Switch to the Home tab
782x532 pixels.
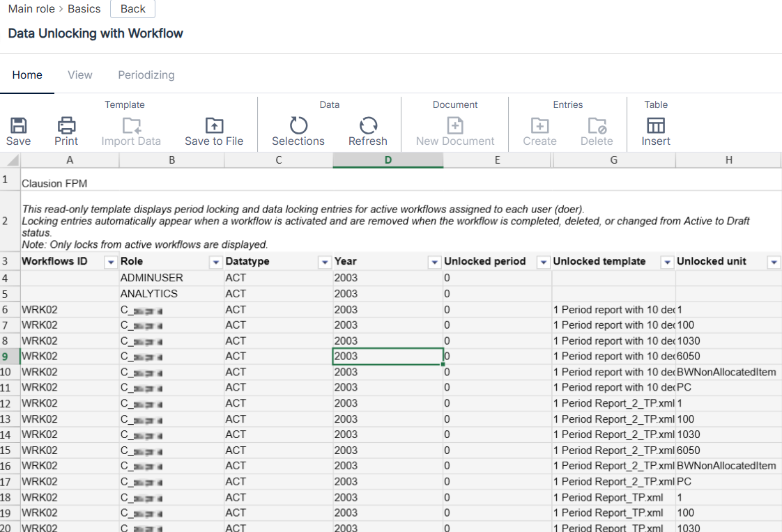click(27, 75)
